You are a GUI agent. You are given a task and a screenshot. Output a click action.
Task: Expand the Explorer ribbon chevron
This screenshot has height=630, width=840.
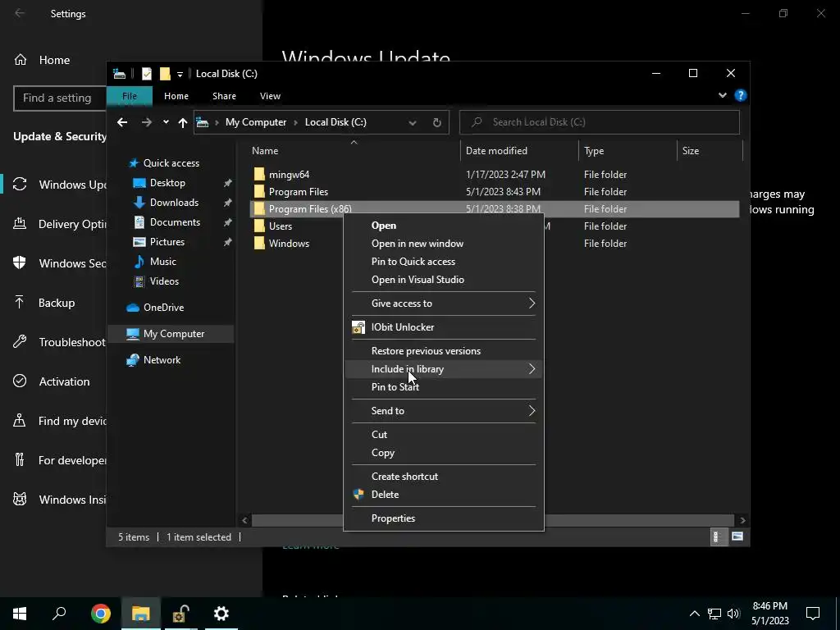pyautogui.click(x=723, y=95)
